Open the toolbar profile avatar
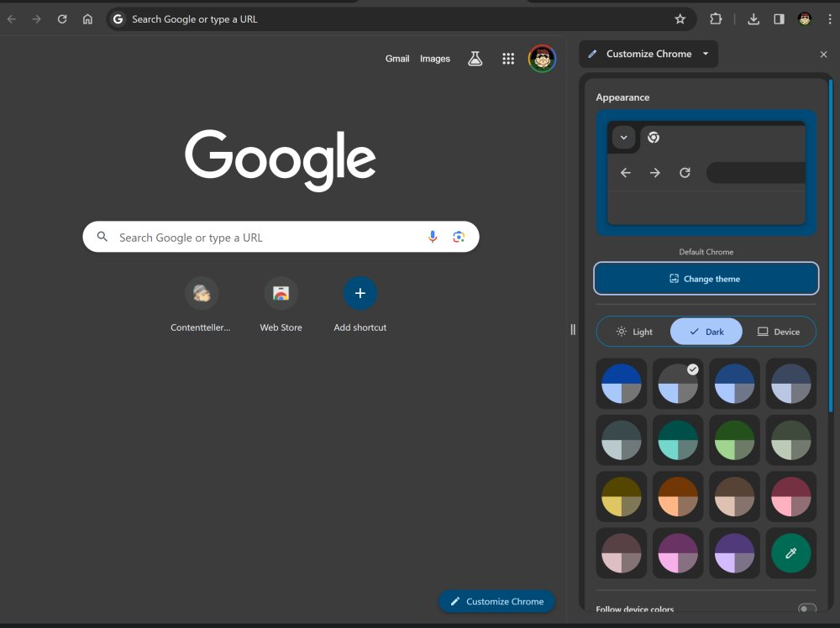 [x=805, y=19]
